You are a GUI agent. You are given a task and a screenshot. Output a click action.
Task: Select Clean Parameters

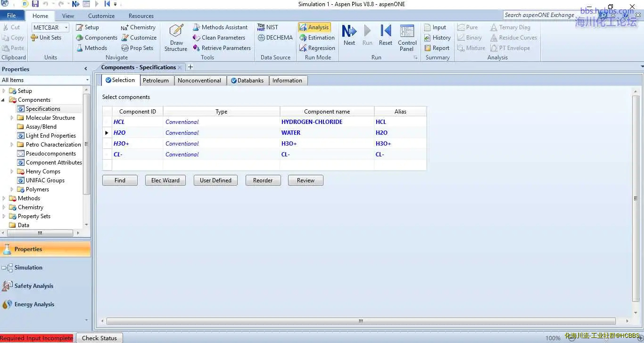pyautogui.click(x=219, y=38)
